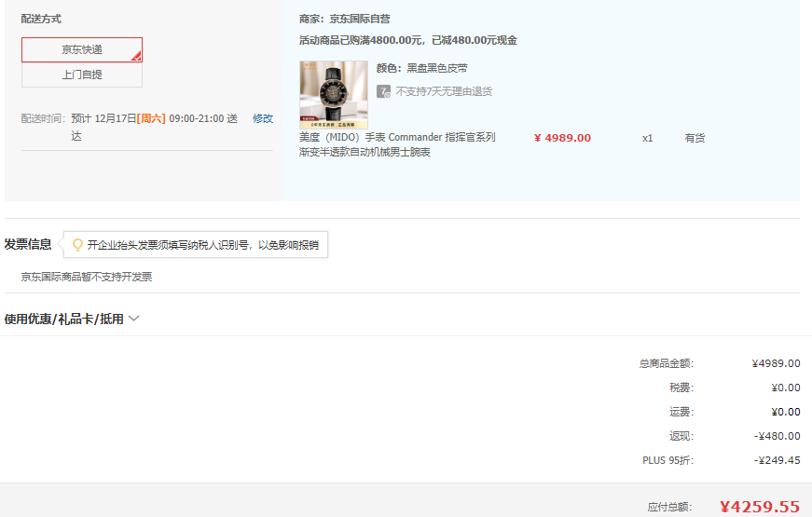The height and width of the screenshot is (517, 812).
Task: Click quantity x1 text
Action: click(647, 138)
